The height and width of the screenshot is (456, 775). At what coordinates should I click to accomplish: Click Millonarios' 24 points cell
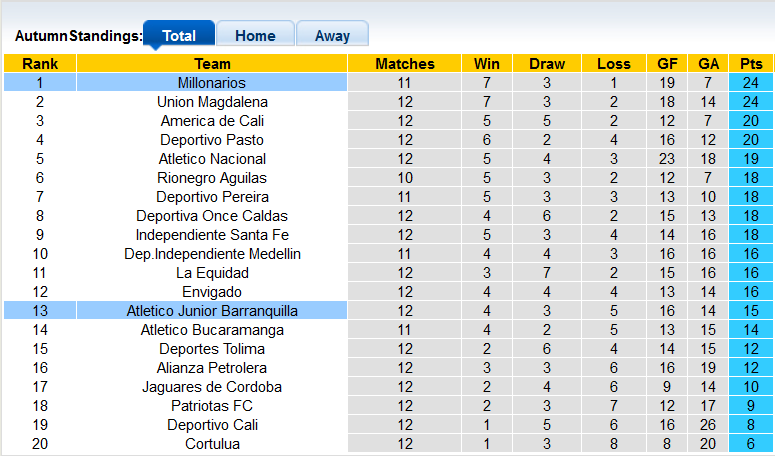(x=750, y=83)
